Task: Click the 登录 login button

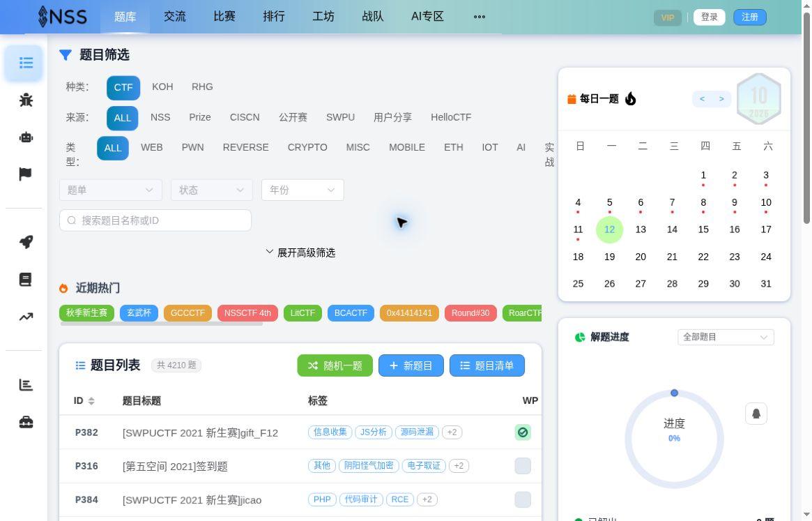Action: (x=709, y=17)
